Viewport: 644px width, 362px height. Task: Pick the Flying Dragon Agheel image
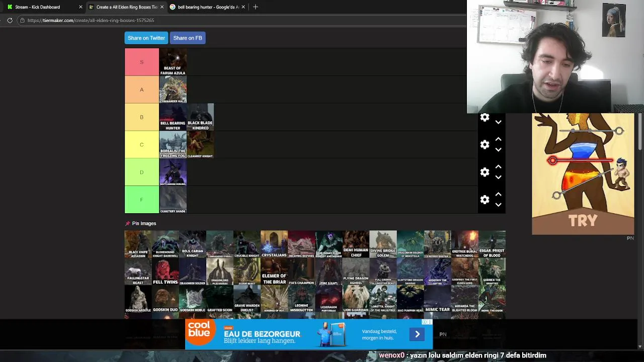point(356,271)
